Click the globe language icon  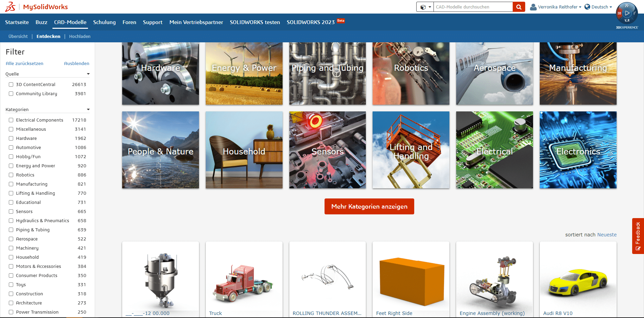tap(587, 7)
